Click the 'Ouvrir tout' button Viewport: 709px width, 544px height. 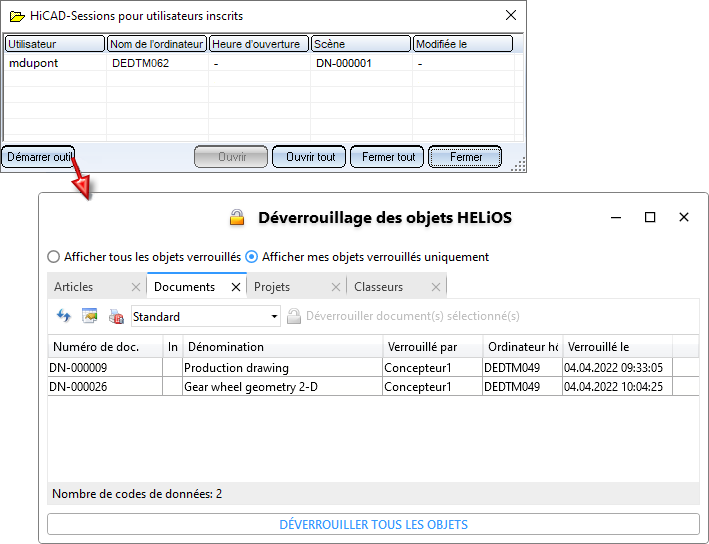(x=309, y=157)
